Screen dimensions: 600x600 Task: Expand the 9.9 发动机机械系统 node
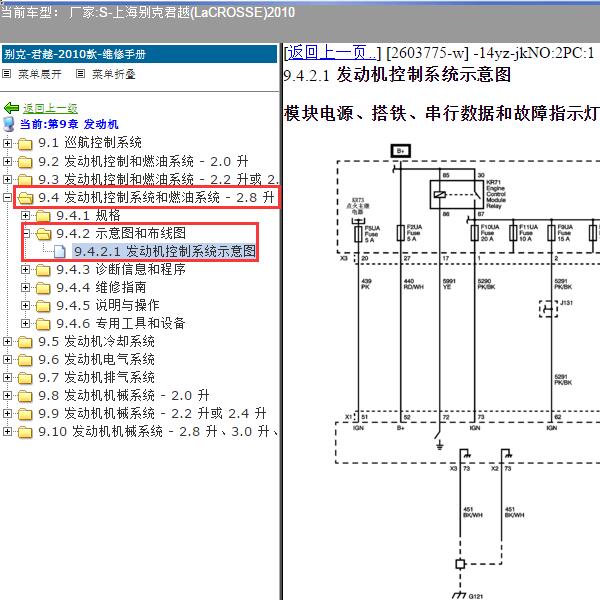[x=7, y=413]
